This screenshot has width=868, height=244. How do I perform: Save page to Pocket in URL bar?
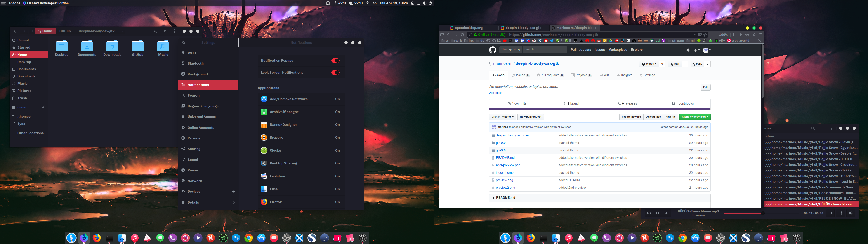(x=700, y=35)
